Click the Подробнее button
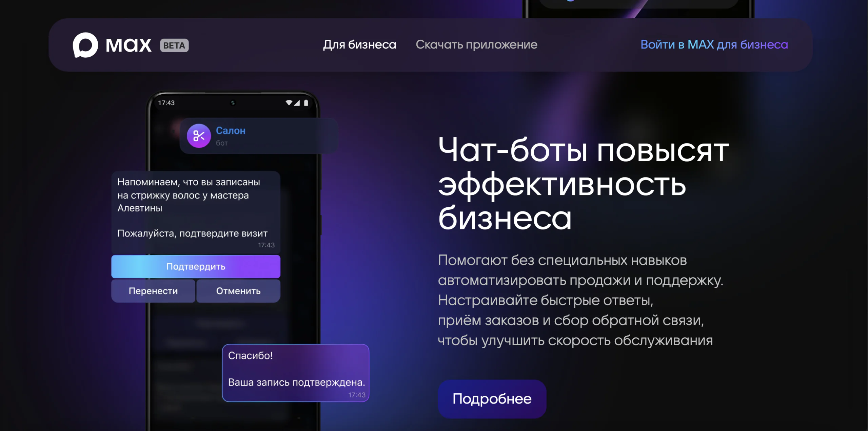This screenshot has width=868, height=431. click(x=492, y=399)
